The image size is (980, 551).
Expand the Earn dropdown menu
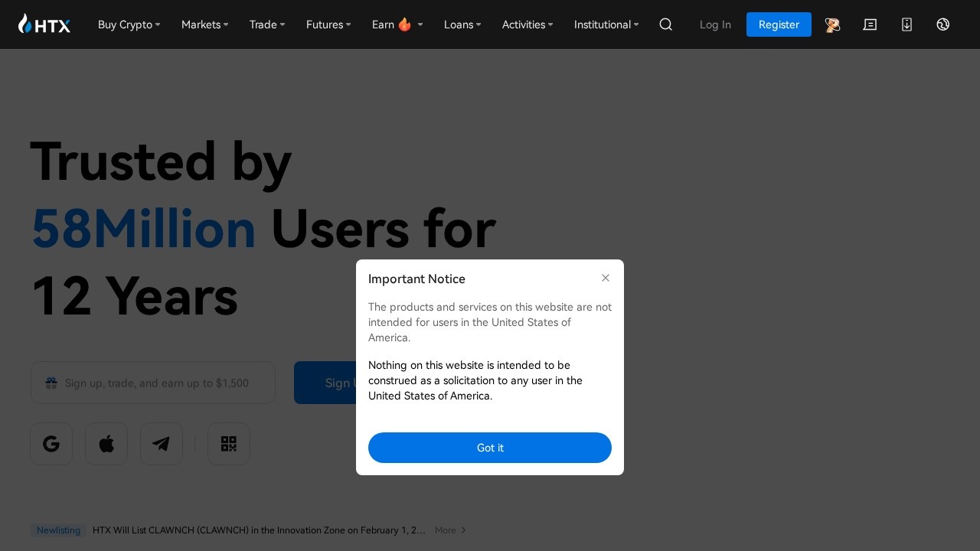tap(397, 24)
